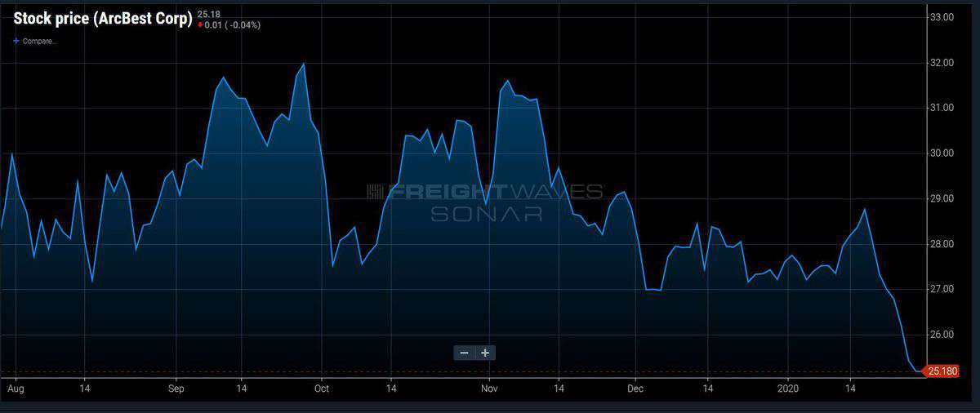The width and height of the screenshot is (980, 413).
Task: Open the Compare option
Action: (35, 41)
